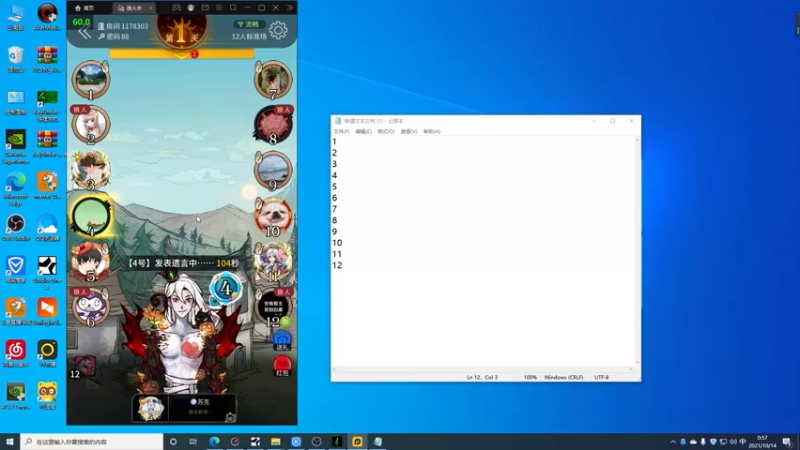Viewport: 800px width, 450px height.
Task: Open emulator gamepad settings icon
Action: [x=176, y=8]
